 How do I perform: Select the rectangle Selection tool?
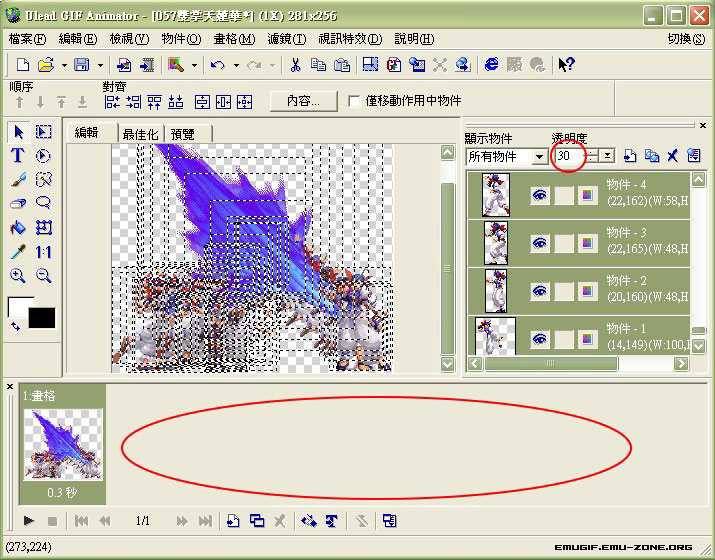(x=43, y=132)
